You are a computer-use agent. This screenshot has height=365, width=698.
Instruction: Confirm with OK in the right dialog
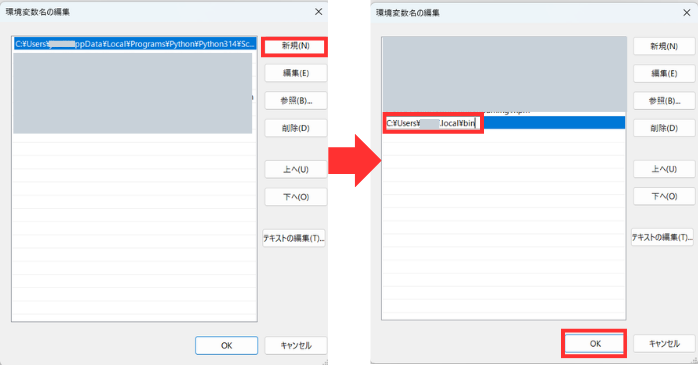coord(595,344)
